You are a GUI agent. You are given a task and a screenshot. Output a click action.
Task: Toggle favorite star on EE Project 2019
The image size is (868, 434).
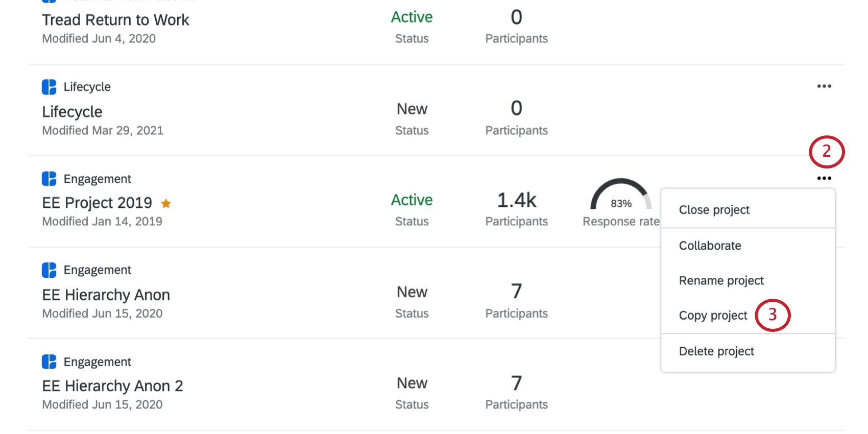pyautogui.click(x=166, y=204)
